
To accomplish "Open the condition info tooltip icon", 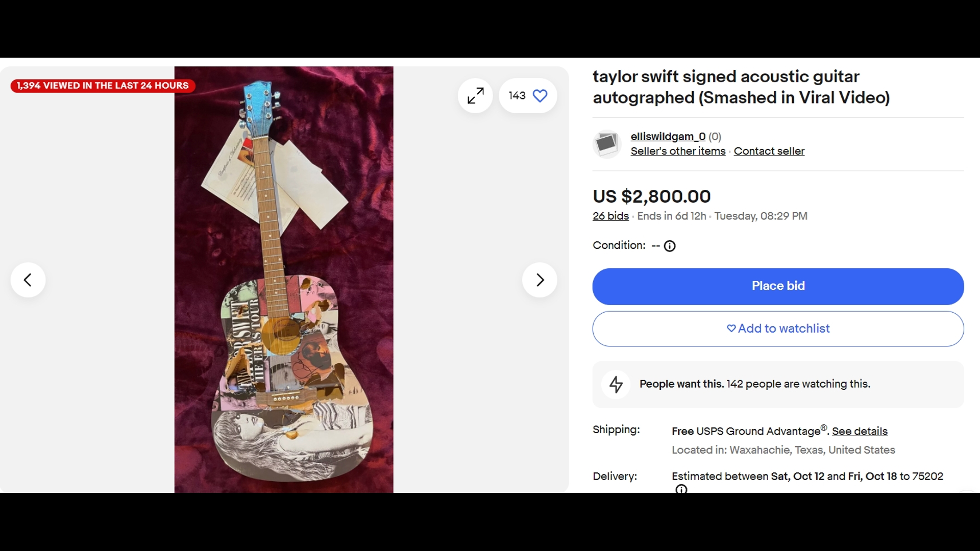I will [669, 246].
